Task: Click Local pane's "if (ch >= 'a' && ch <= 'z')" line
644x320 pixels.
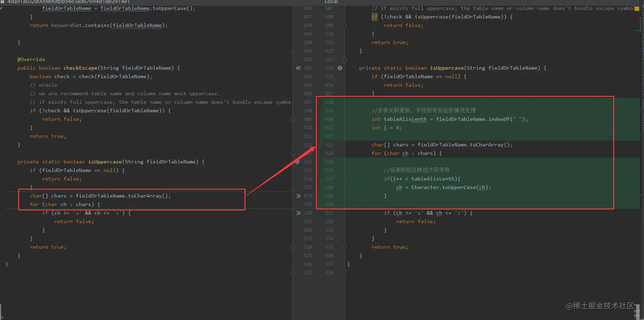Action: click(x=428, y=213)
